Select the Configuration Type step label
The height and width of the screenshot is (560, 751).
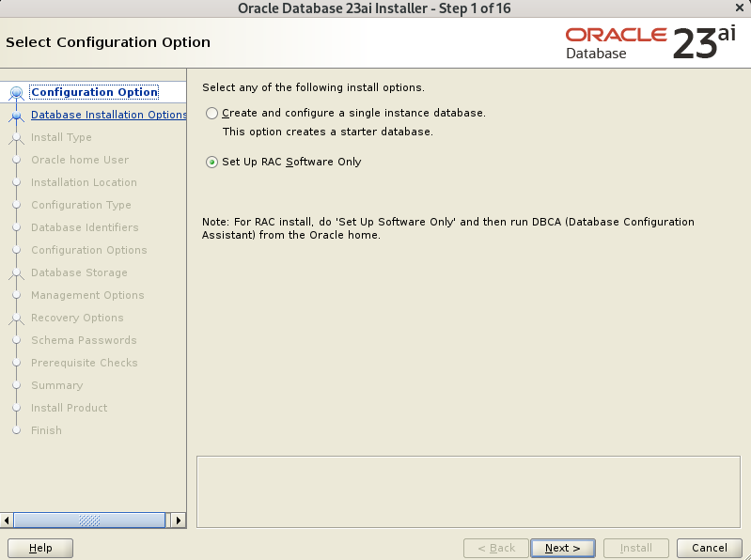[x=81, y=205]
